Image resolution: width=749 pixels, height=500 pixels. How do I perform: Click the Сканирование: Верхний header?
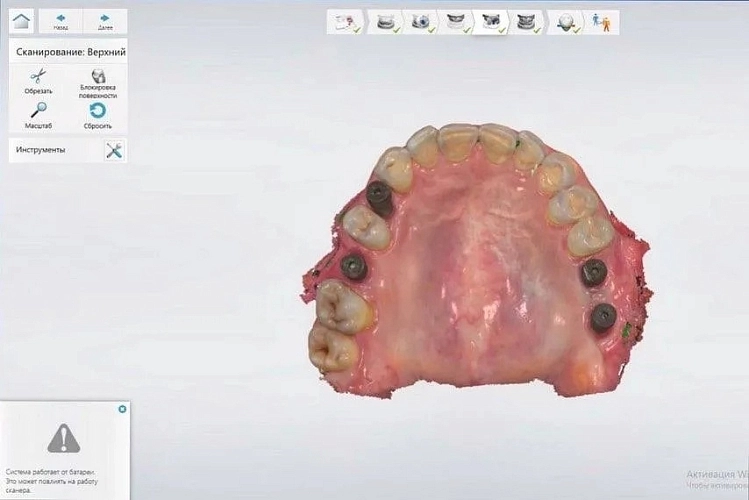tap(68, 50)
